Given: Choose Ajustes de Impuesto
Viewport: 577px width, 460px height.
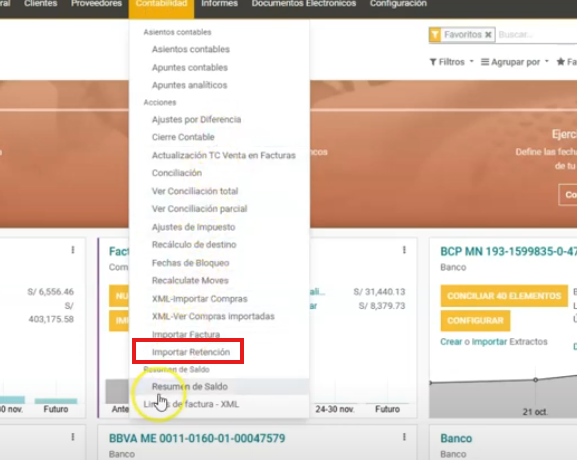Looking at the screenshot, I should pyautogui.click(x=194, y=227).
